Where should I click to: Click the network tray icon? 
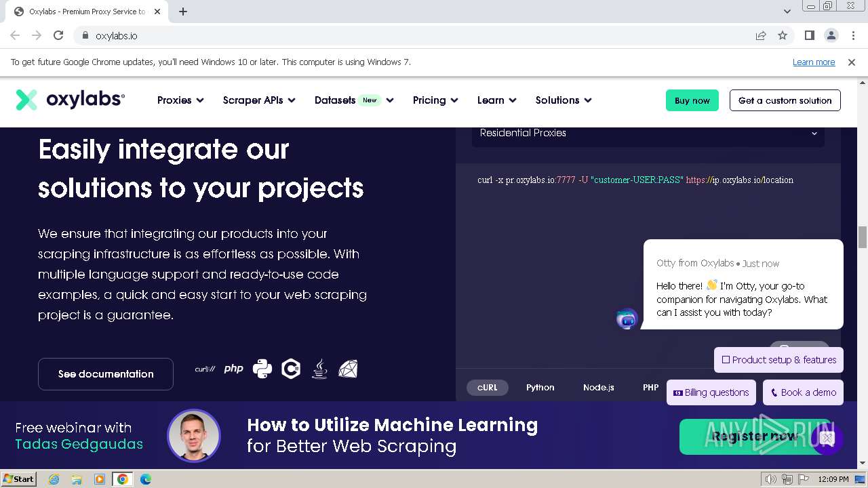pos(787,479)
